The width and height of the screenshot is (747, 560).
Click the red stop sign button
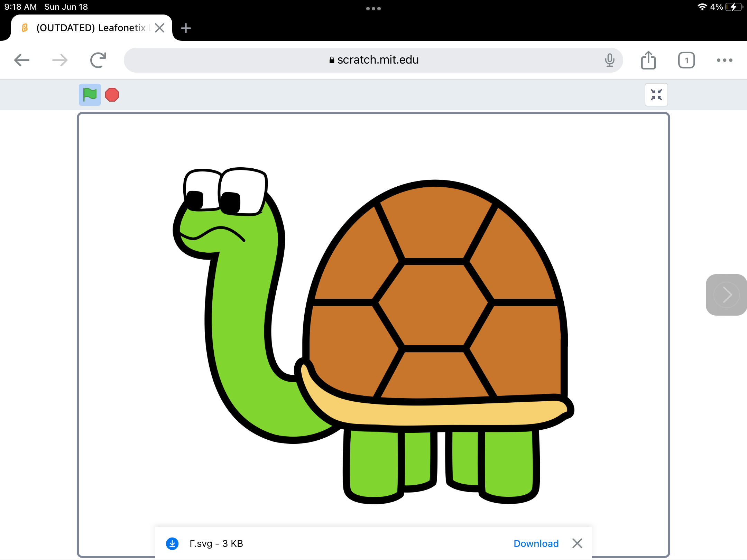112,95
